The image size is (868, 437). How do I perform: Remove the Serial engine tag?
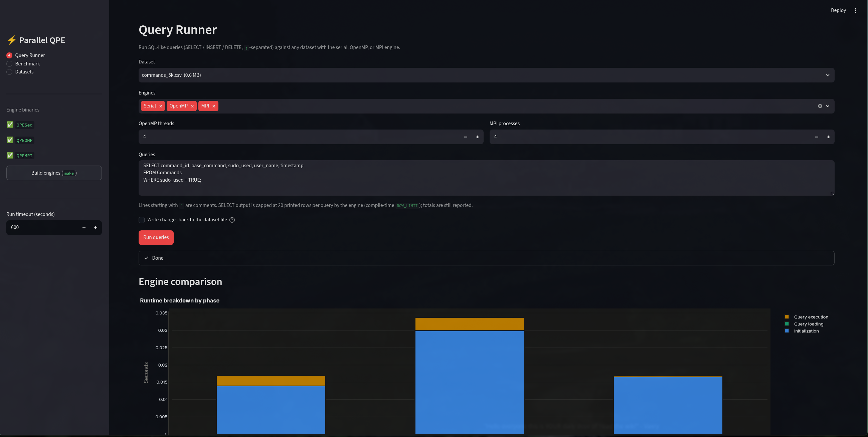pyautogui.click(x=161, y=106)
